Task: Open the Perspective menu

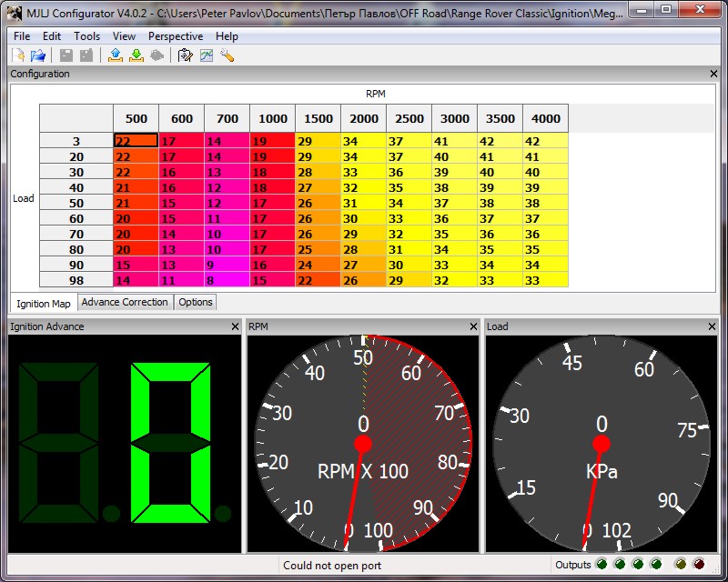Action: click(x=176, y=36)
